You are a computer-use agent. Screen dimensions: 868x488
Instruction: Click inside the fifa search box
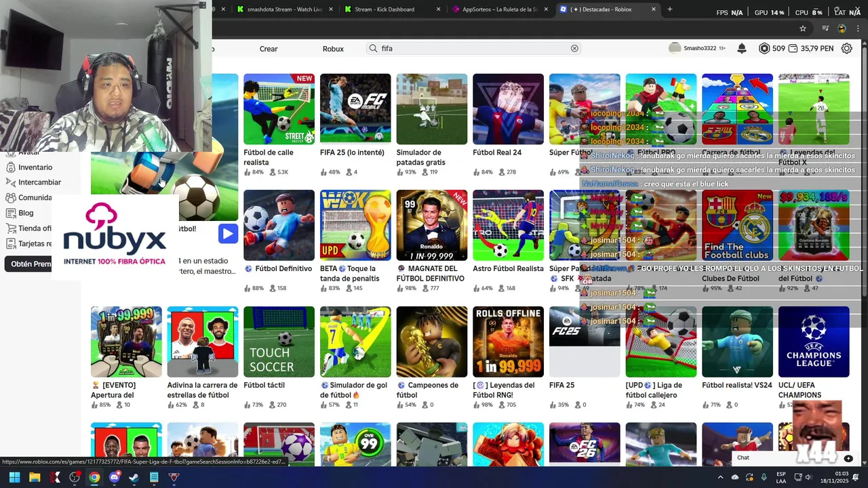click(x=475, y=48)
